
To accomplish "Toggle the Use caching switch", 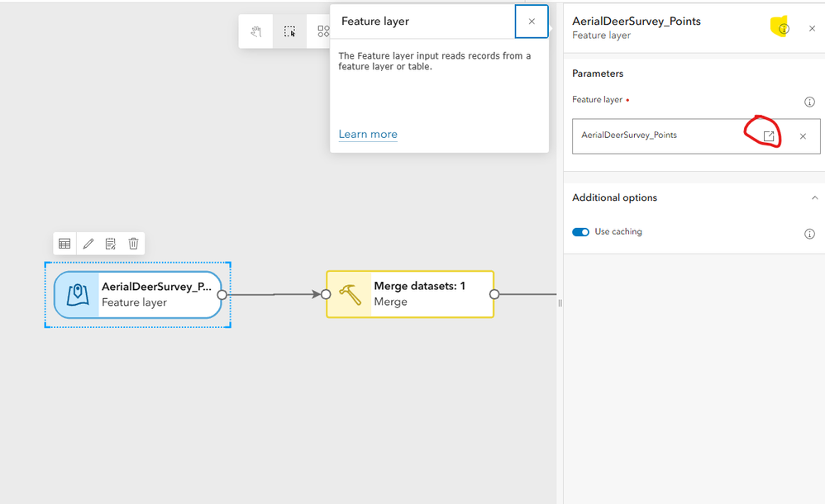I will [x=580, y=232].
